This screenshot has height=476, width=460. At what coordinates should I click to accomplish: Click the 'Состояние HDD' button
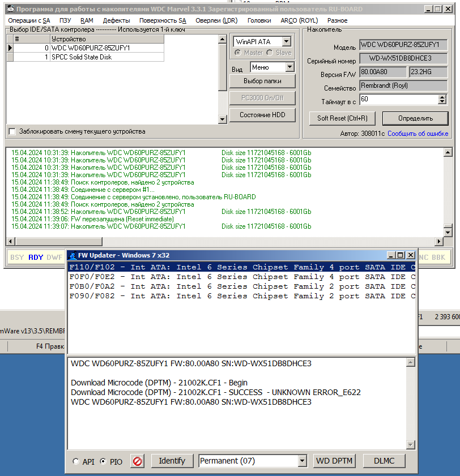262,115
